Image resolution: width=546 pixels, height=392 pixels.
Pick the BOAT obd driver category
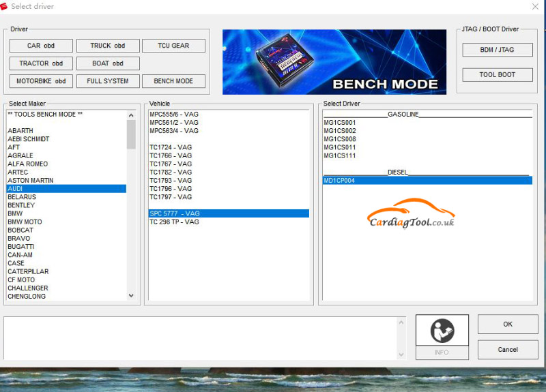pyautogui.click(x=108, y=63)
